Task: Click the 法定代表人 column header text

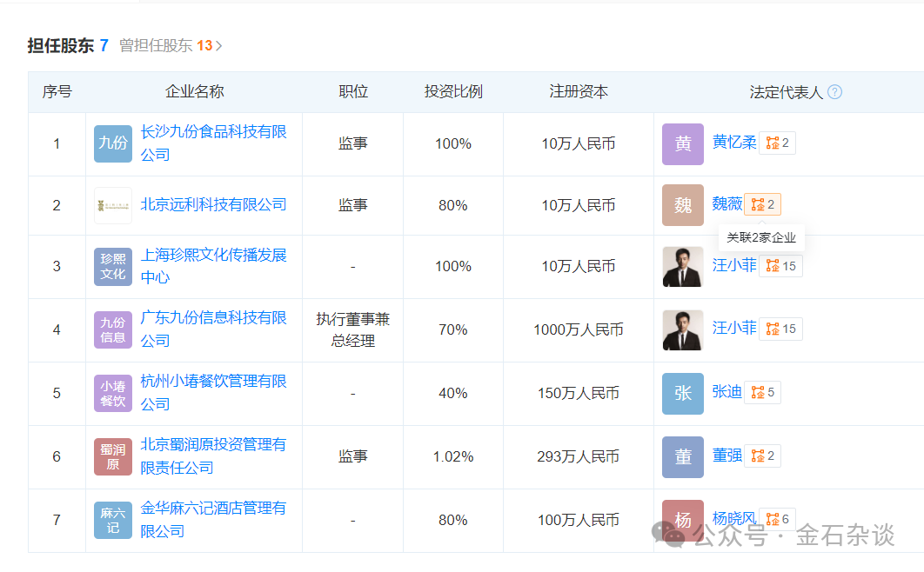Action: 787,92
